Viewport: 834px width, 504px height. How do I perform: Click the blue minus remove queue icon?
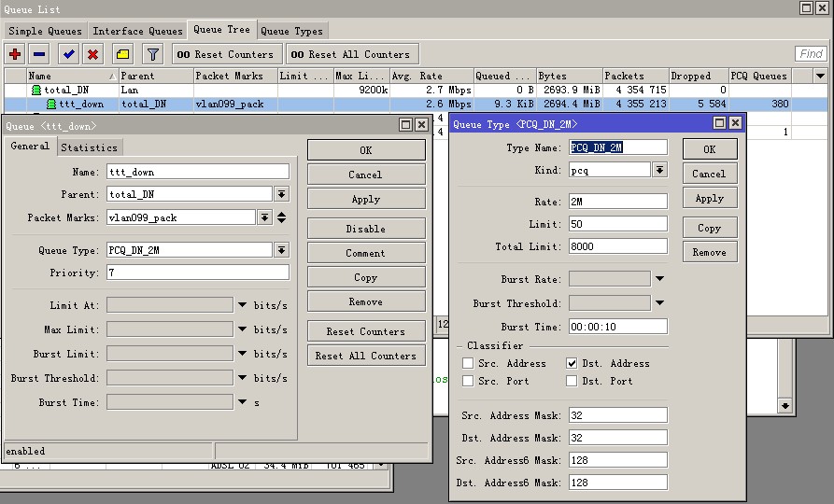[39, 54]
